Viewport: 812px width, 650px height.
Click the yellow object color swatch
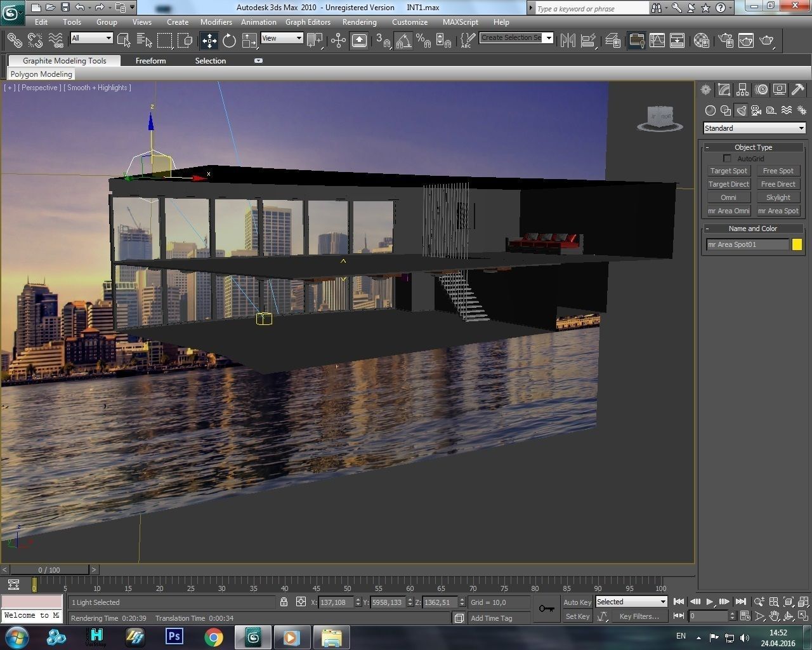tap(797, 244)
